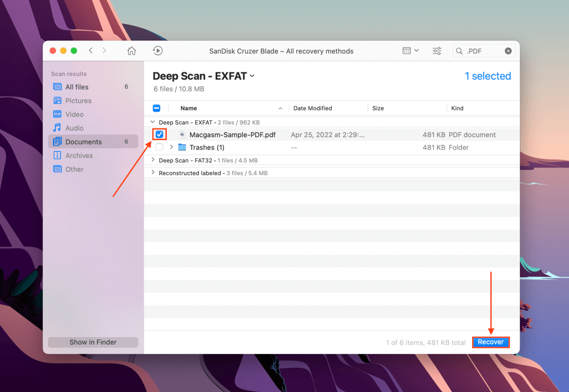The height and width of the screenshot is (392, 569).
Task: Show Archives category
Action: pos(93,155)
